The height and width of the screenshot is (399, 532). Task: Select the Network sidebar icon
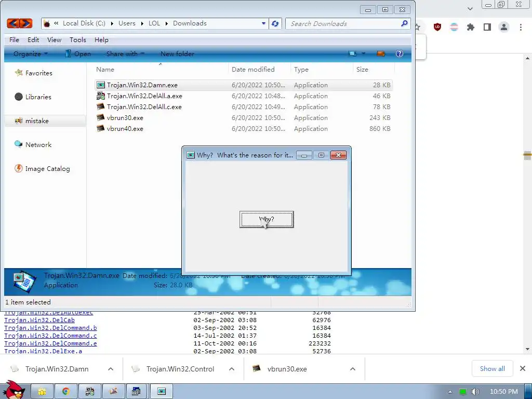coord(19,144)
